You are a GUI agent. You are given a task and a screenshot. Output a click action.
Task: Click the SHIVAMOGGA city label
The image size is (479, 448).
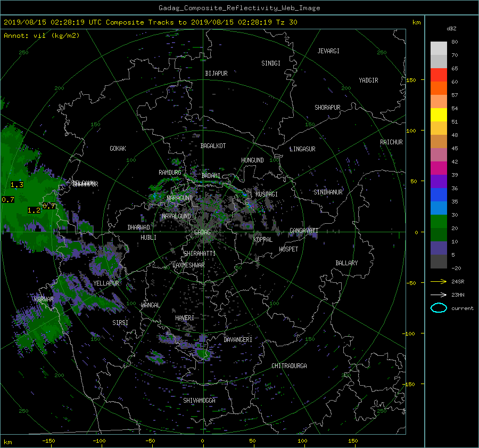199,400
